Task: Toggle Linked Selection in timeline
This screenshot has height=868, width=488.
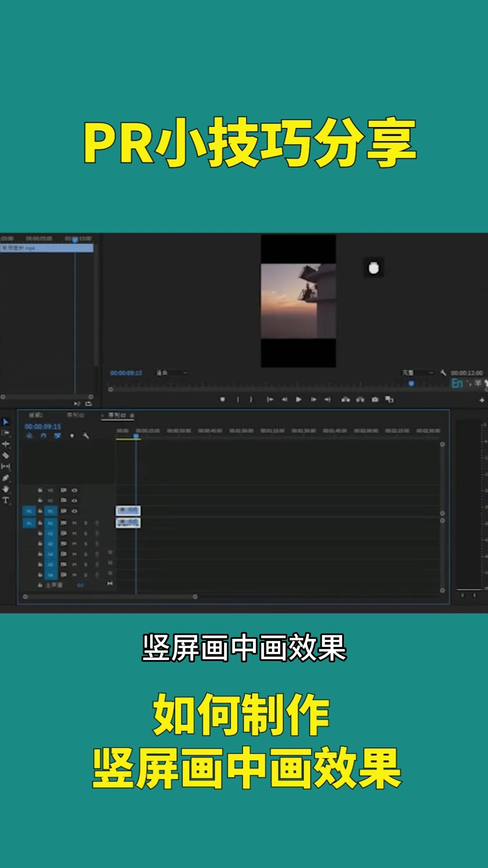Action: coord(57,436)
